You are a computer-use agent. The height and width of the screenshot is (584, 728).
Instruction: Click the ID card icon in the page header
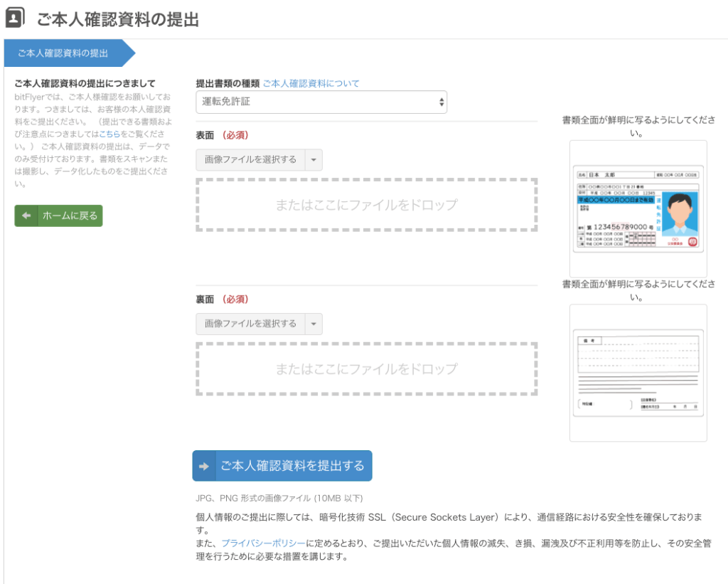click(x=16, y=18)
